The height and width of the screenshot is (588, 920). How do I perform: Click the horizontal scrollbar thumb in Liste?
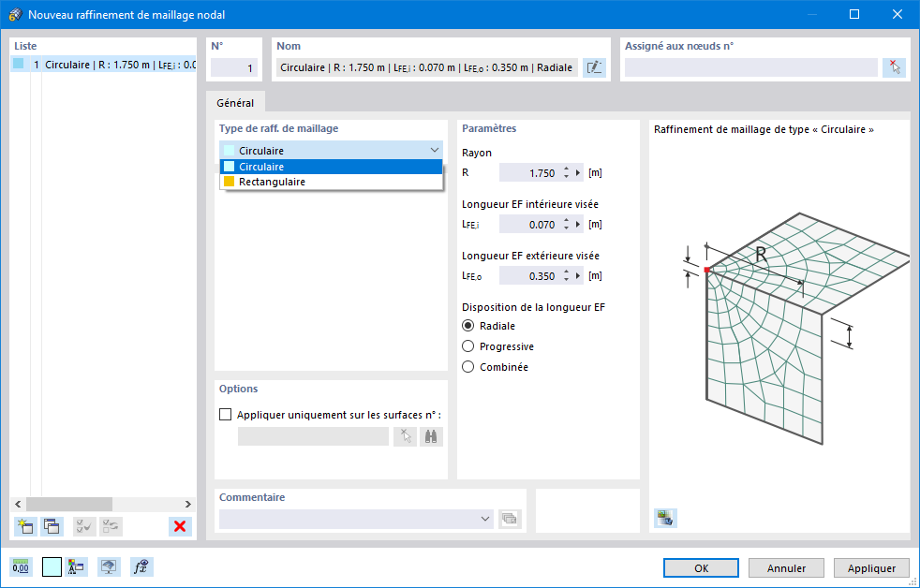click(69, 504)
